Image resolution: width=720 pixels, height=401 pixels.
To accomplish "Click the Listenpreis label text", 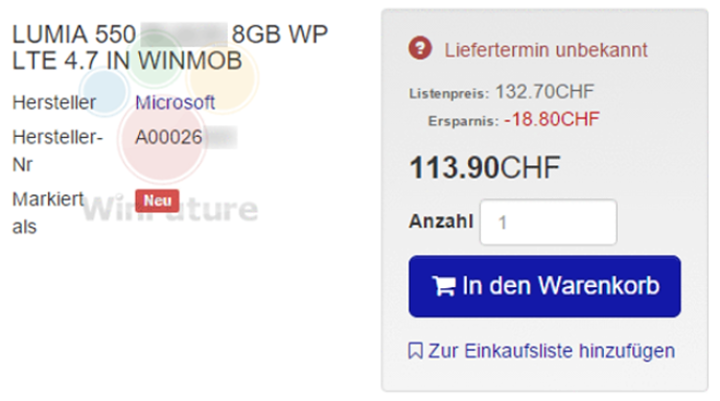I will [x=449, y=94].
